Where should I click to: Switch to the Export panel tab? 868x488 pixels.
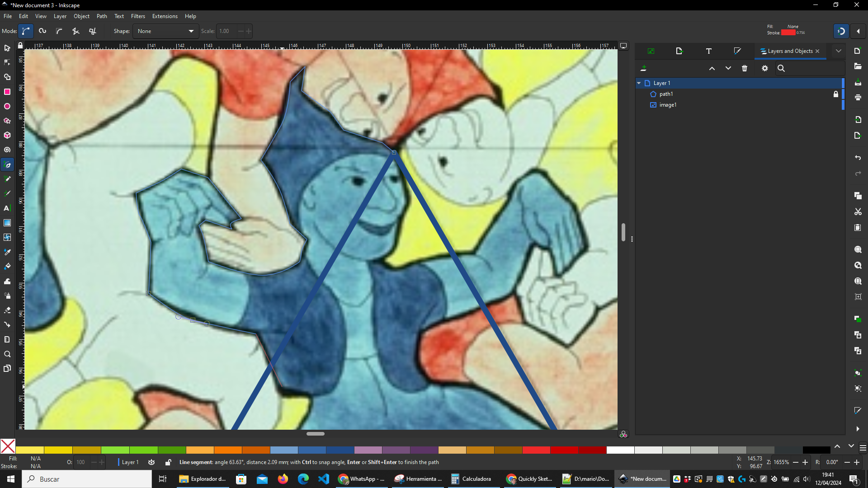(679, 51)
